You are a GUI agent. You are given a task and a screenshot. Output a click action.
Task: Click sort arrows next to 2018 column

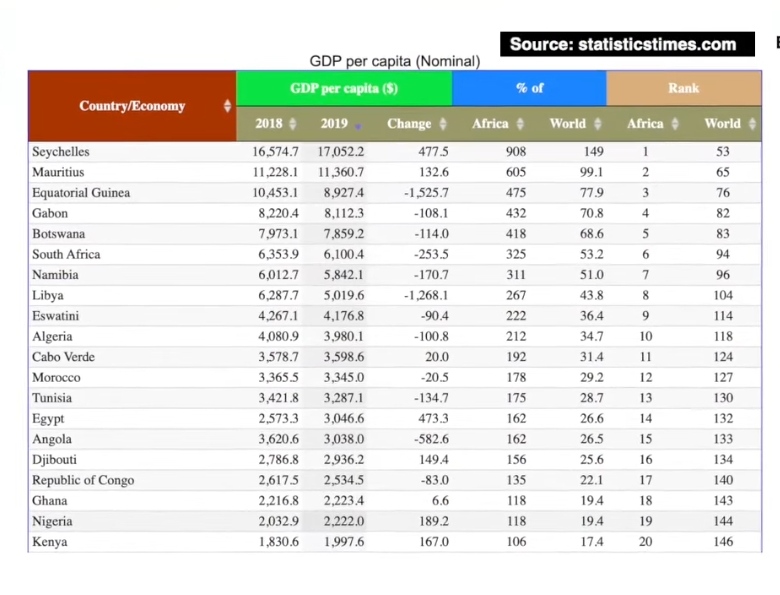pos(292,123)
